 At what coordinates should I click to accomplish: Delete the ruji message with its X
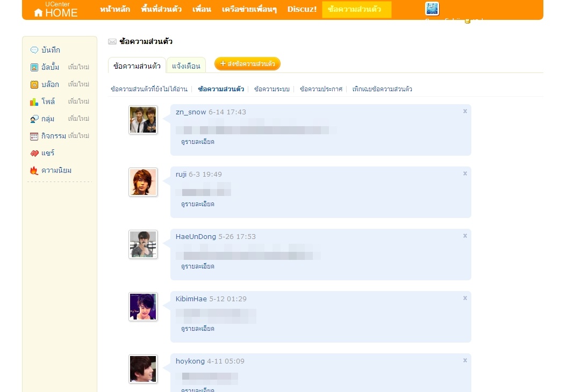(x=465, y=173)
